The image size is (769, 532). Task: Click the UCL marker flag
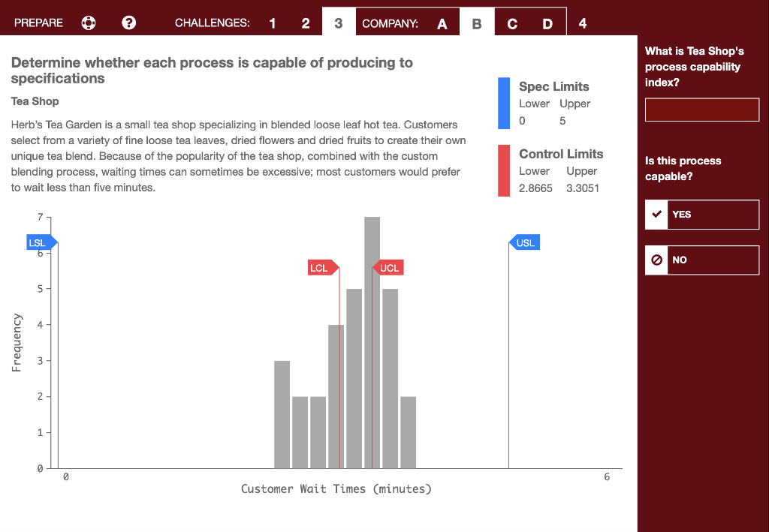coord(388,267)
